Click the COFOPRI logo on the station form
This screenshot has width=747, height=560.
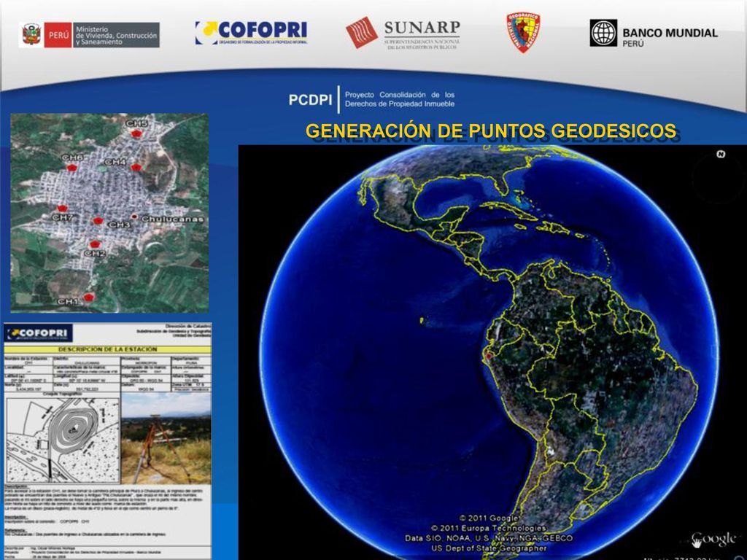tap(38, 332)
